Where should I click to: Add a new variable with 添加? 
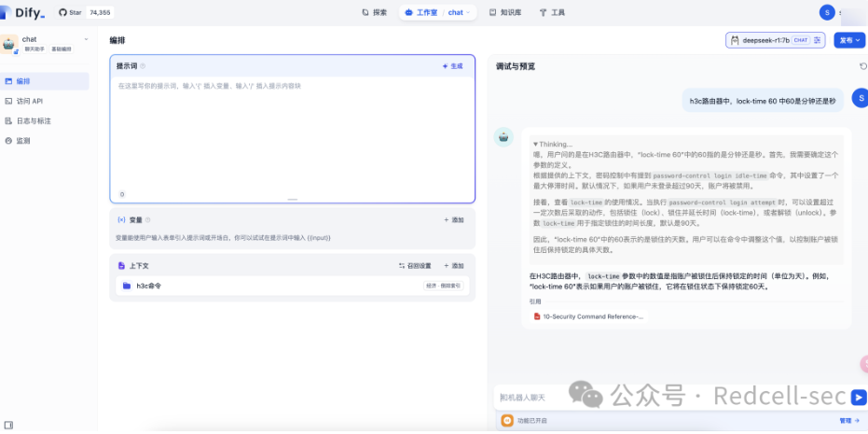pyautogui.click(x=453, y=220)
